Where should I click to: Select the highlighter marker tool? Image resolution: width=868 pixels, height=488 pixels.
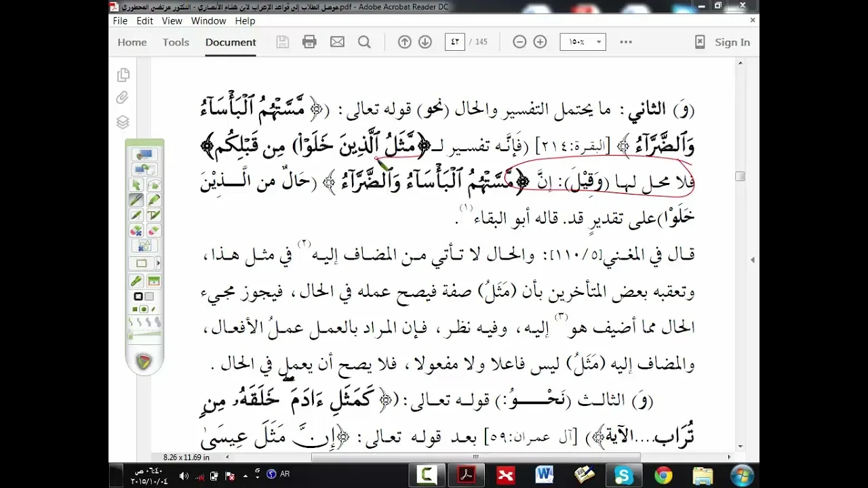coord(154,200)
